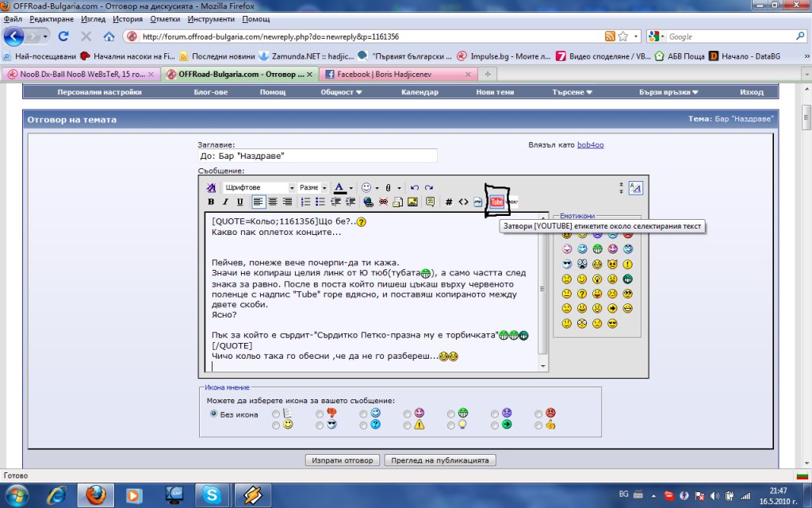This screenshot has width=812, height=508.
Task: Click the Изпрати отговор button
Action: point(342,460)
